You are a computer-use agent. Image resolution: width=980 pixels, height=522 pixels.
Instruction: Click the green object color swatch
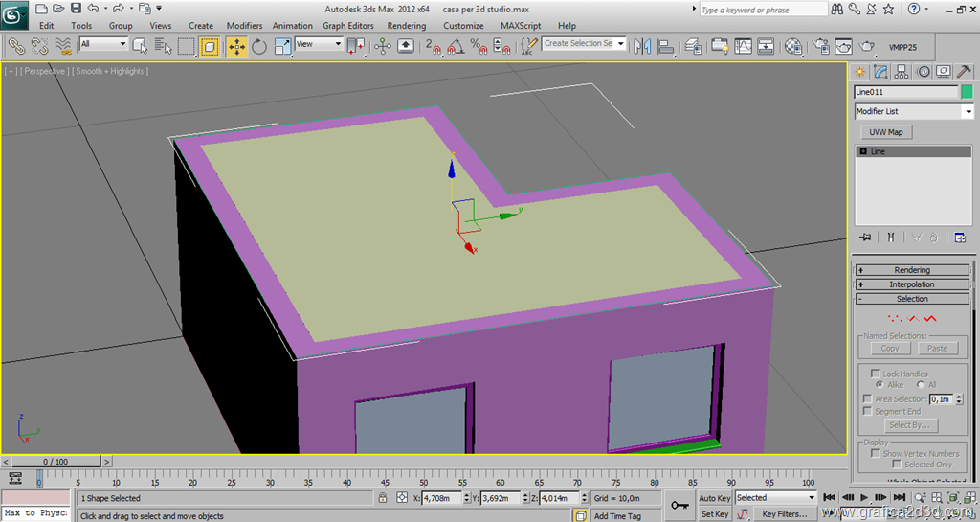click(967, 92)
